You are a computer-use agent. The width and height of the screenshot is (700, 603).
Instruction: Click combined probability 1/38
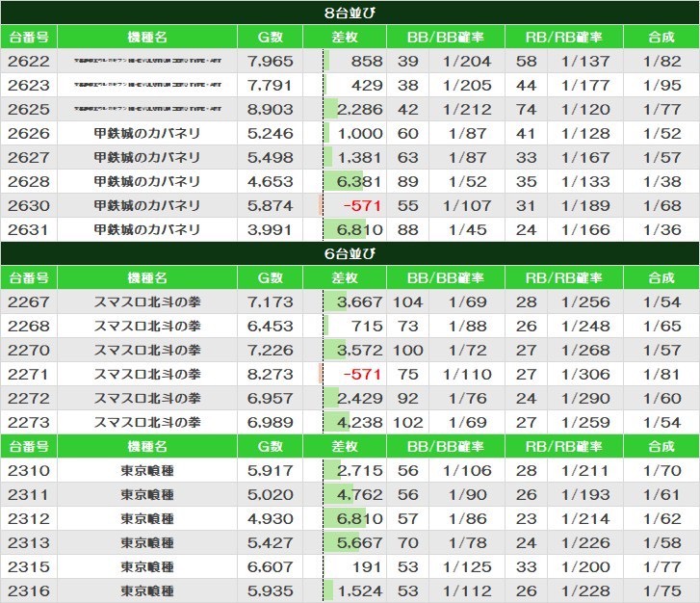click(x=662, y=182)
